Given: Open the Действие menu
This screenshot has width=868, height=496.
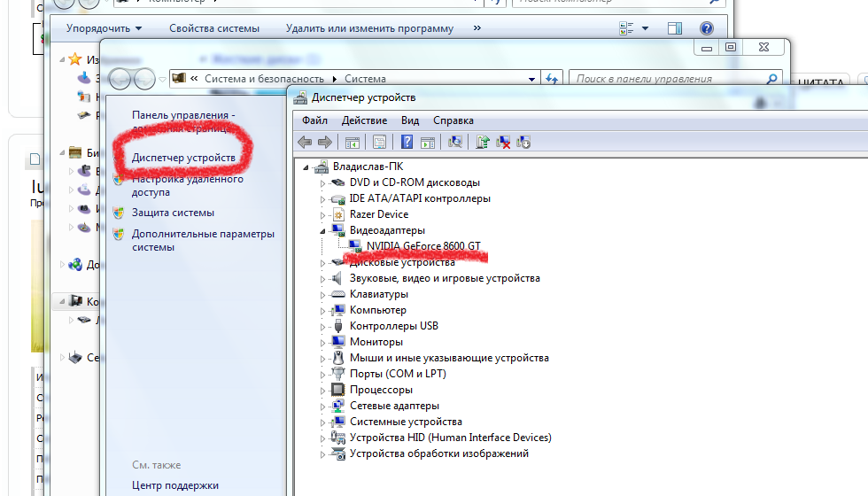Looking at the screenshot, I should [x=364, y=120].
